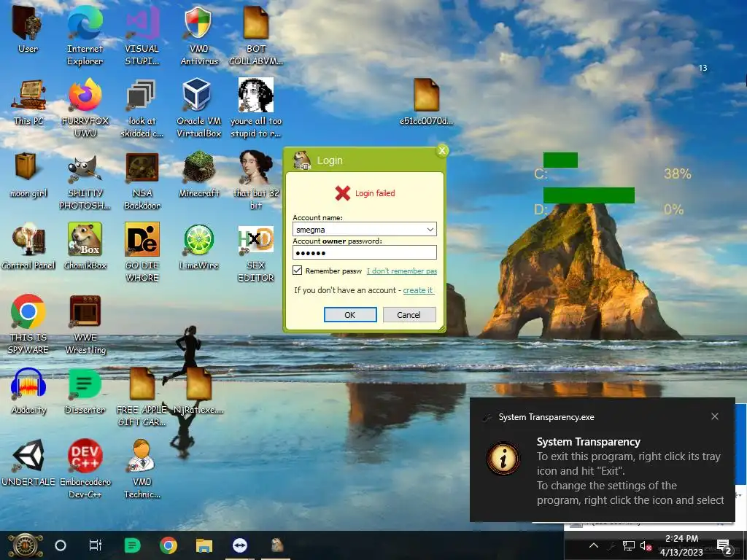Show hidden tray icons chevron
Image resolution: width=747 pixels, height=560 pixels.
[x=593, y=545]
